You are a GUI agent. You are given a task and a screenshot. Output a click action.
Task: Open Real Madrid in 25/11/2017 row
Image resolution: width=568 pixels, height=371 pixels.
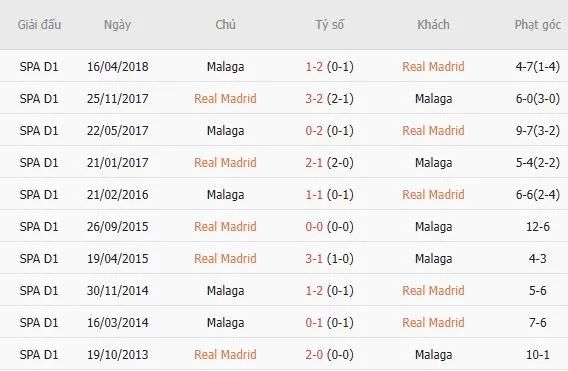(225, 99)
